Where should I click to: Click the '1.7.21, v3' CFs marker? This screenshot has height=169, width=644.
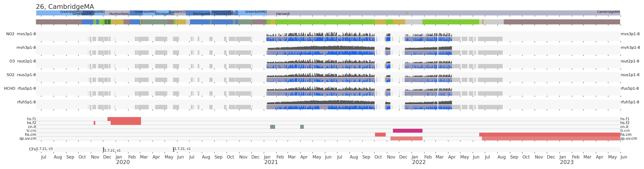tap(44, 149)
